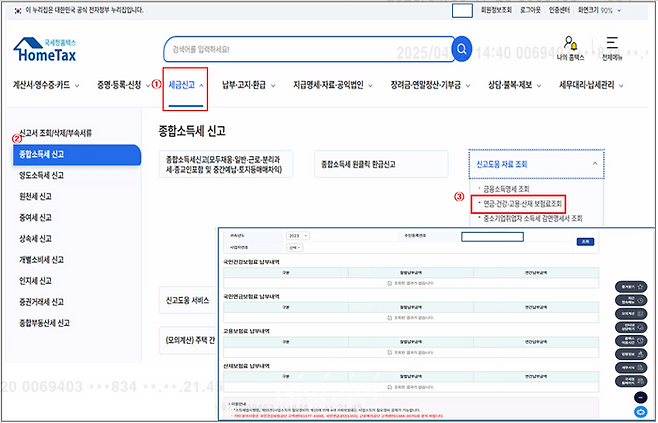Open the 신고도움 서비스 card
Screen dimensions: 658x423
pyautogui.click(x=188, y=300)
